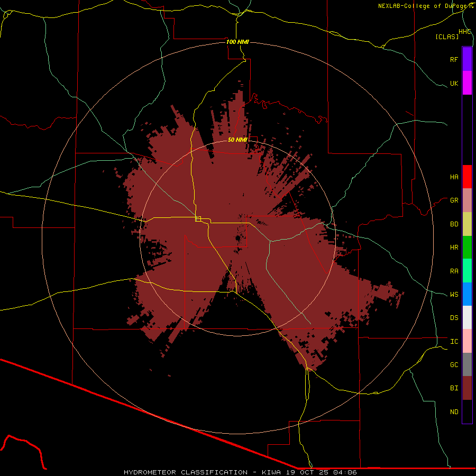This screenshot has height=476, width=476.
Task: Click the [CLAS] units label
Action: pyautogui.click(x=447, y=36)
